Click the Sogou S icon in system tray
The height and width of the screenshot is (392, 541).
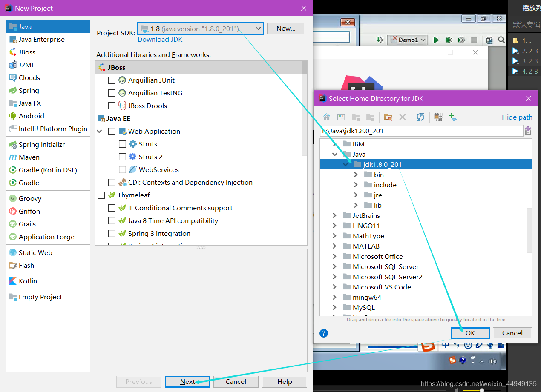click(452, 360)
